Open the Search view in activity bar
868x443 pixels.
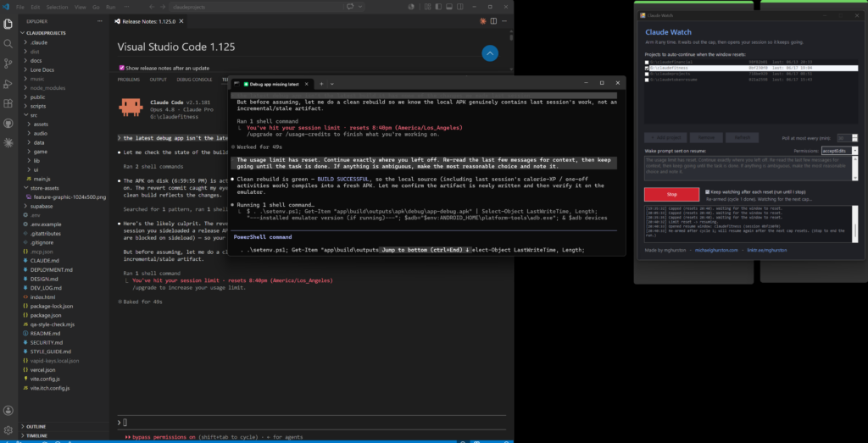click(x=8, y=44)
